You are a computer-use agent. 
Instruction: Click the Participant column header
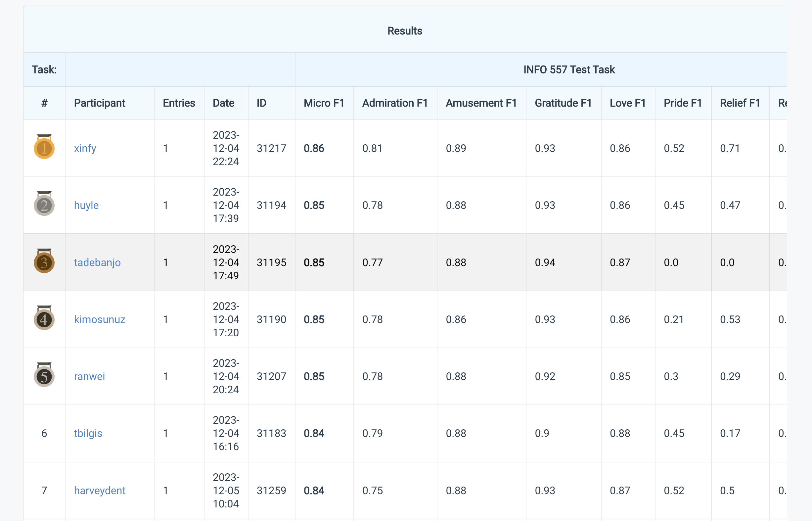[x=99, y=103]
